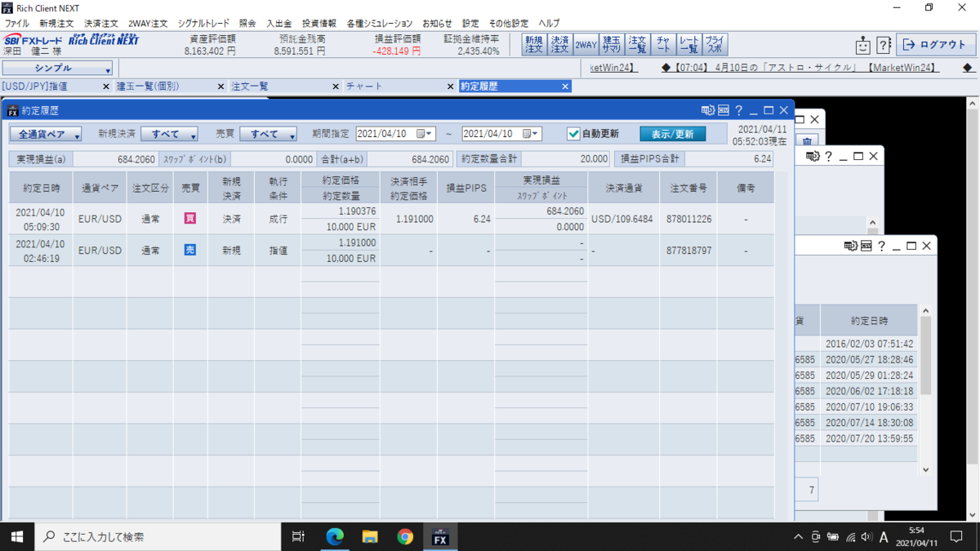Viewport: 980px width, 551px height.
Task: Open the 決済注文 toolbar button
Action: click(x=559, y=45)
